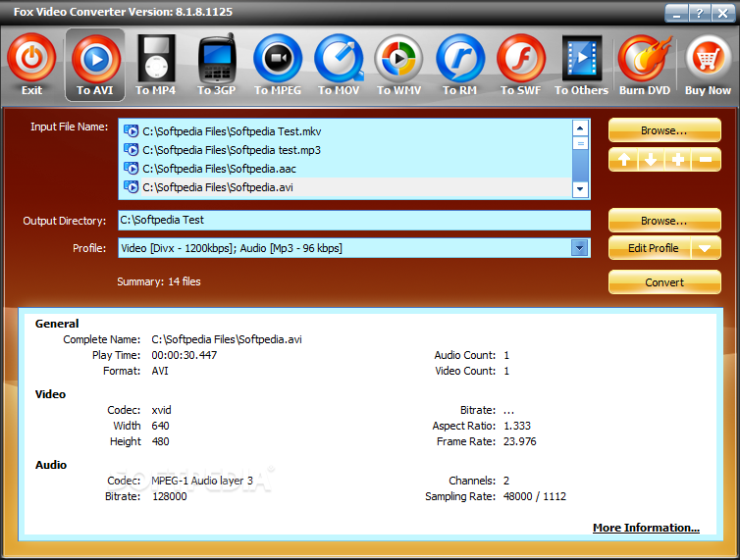Open the More Information link
This screenshot has height=560, width=740.
click(x=646, y=528)
